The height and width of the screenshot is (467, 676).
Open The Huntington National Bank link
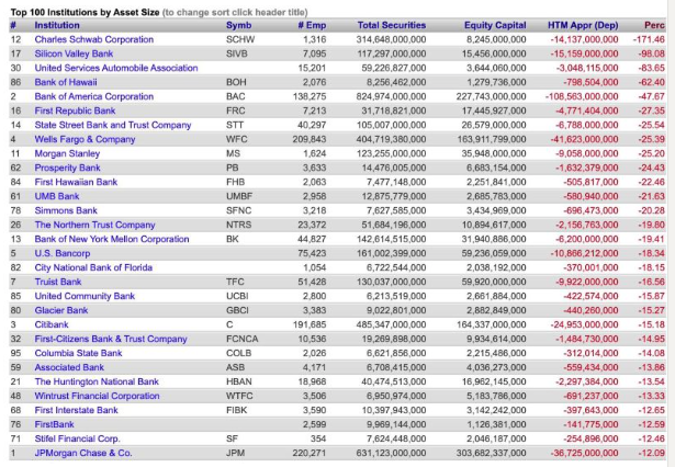click(97, 381)
